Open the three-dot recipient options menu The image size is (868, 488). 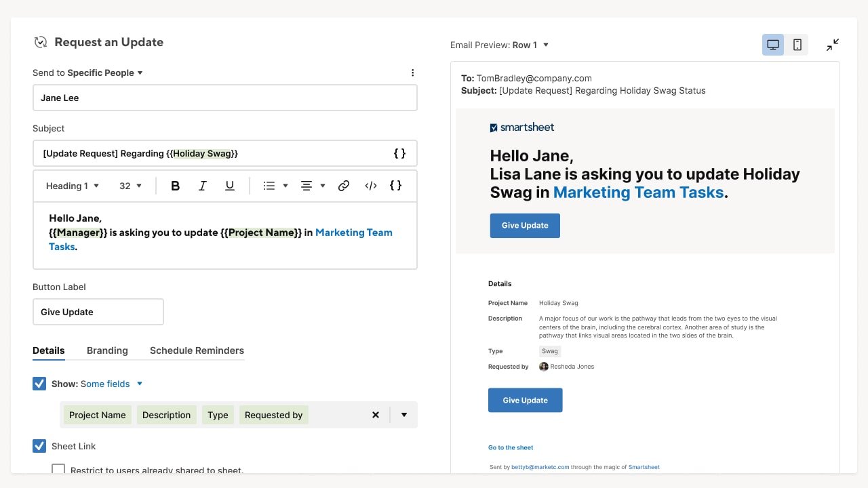coord(412,73)
